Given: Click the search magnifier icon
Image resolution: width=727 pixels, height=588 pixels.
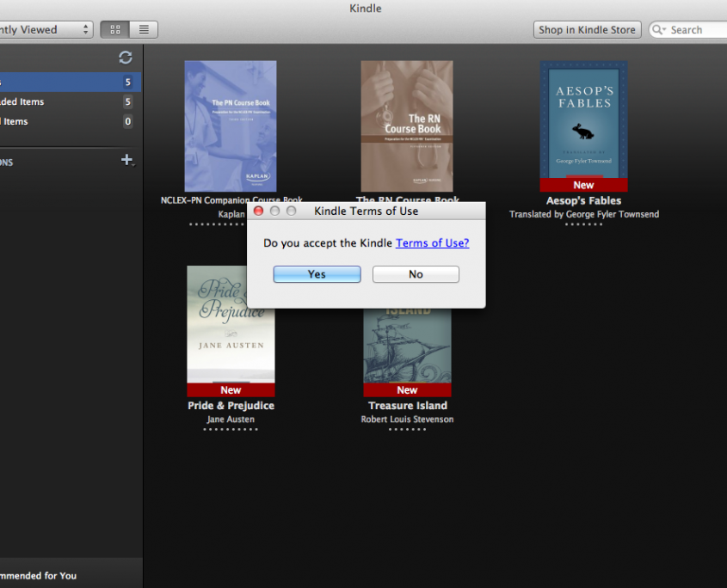Looking at the screenshot, I should coord(659,29).
